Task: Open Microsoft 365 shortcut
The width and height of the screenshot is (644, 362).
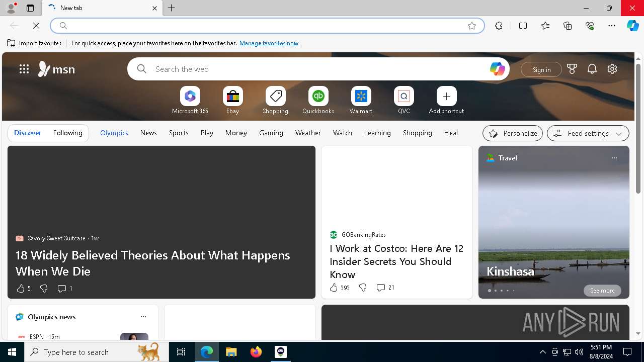Action: tap(190, 101)
